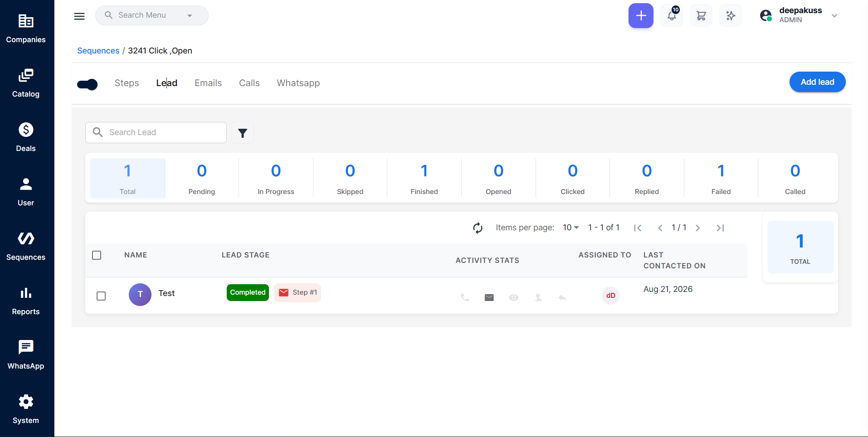Filter by the Failed stat card
Screen dimensions: 868x437
pos(721,178)
